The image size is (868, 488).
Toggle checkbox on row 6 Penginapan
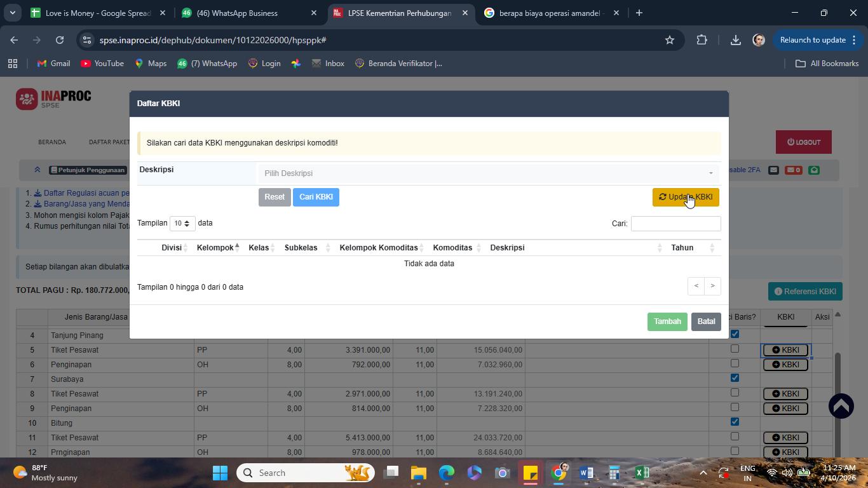(x=735, y=363)
